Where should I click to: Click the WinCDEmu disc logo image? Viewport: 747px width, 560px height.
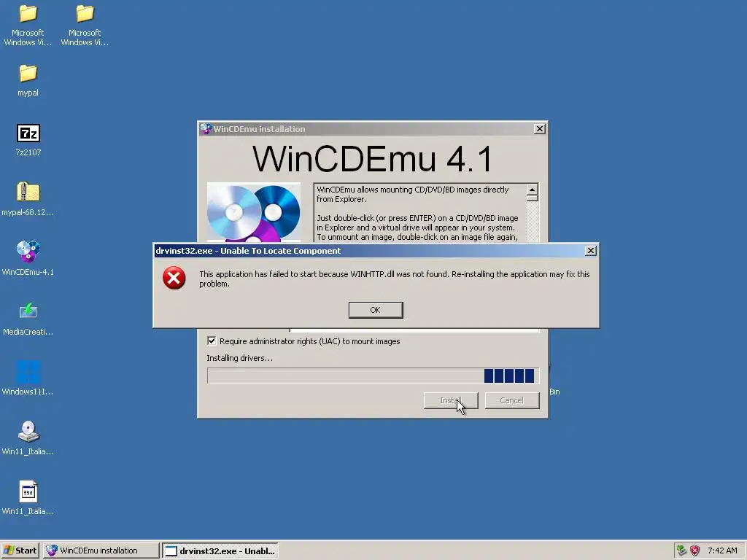(254, 212)
